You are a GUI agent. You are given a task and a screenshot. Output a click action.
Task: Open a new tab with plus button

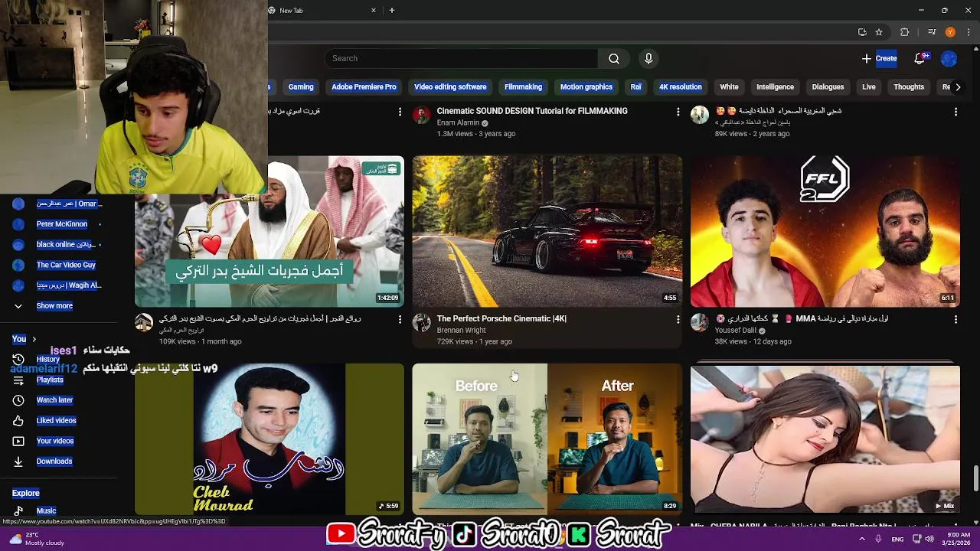(x=392, y=11)
